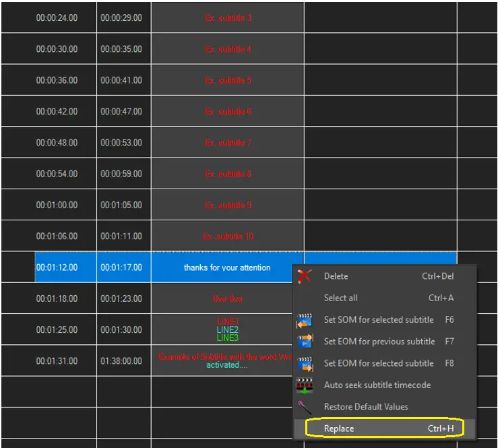The height and width of the screenshot is (448, 498).
Task: Select Auto seek subtitle timecode entry
Action: (x=377, y=385)
